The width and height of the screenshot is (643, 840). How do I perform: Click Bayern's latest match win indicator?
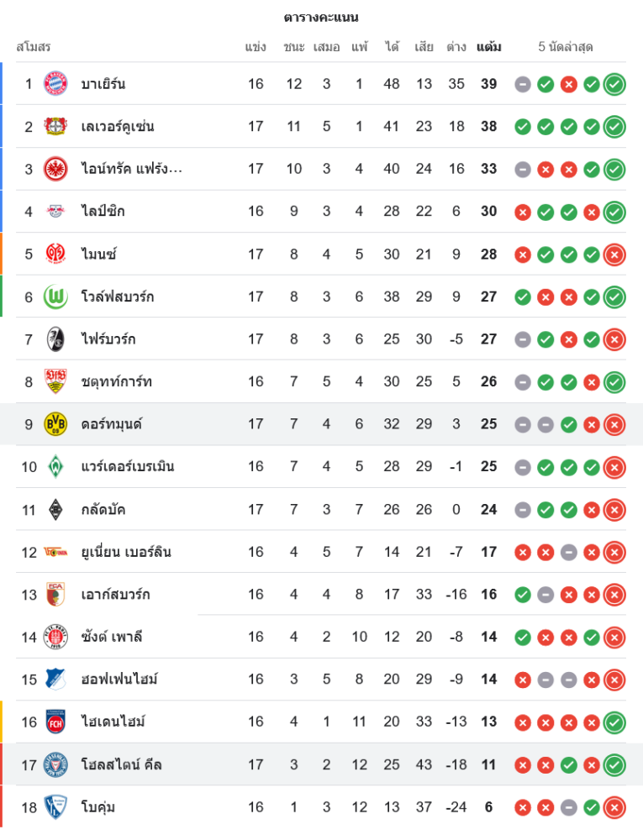[614, 84]
